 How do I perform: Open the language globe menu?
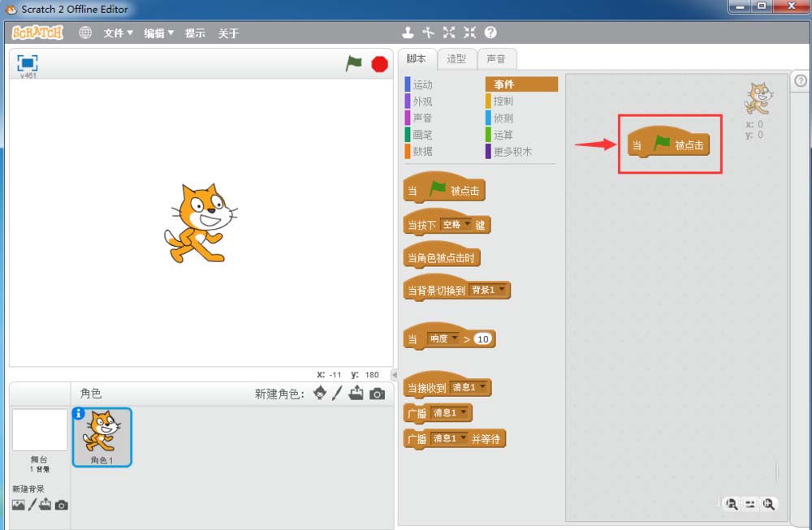(x=85, y=33)
